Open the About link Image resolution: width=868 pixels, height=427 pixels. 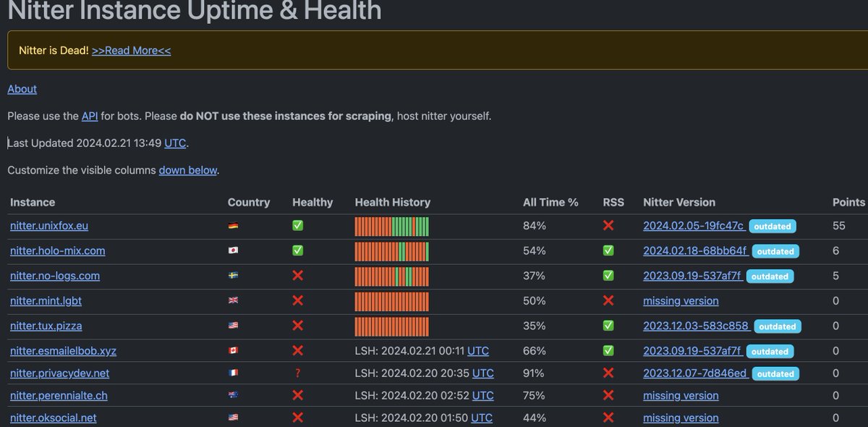(x=22, y=89)
